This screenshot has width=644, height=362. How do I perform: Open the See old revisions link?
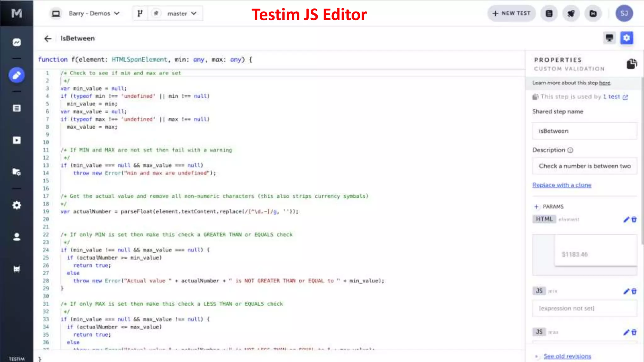click(x=567, y=356)
